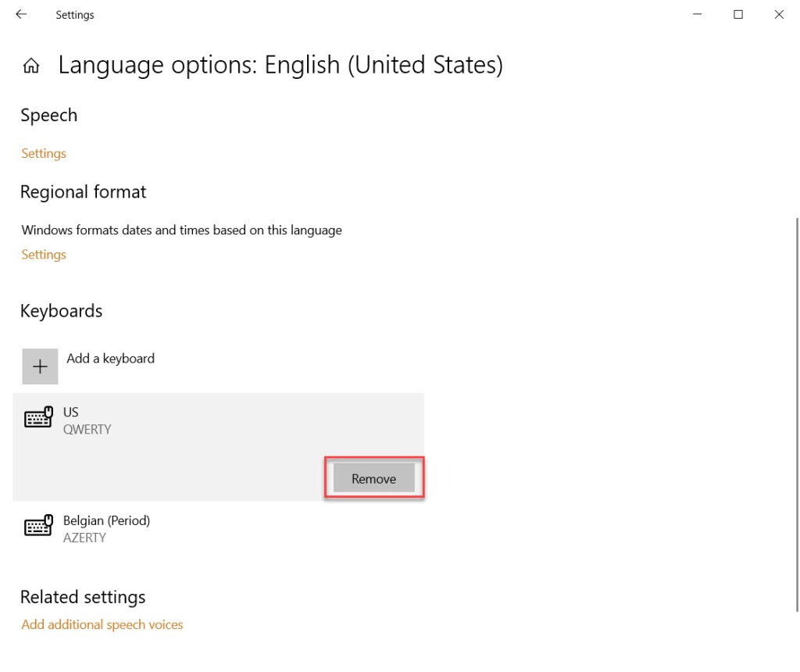Viewport: 800px width, 672px height.
Task: Click the Belgian keyboard icon
Action: 38,527
